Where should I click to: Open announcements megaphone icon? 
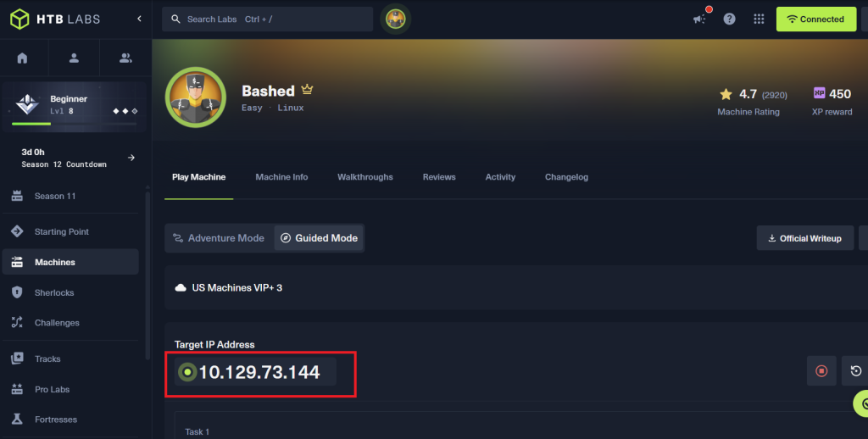click(x=699, y=19)
